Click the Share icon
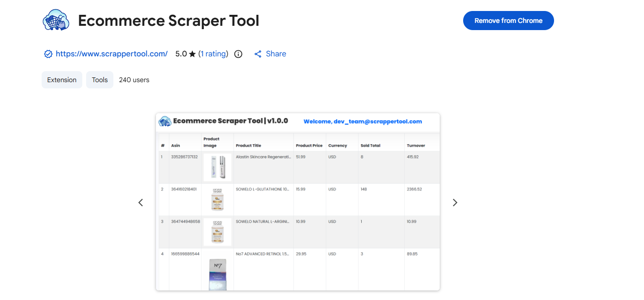 [x=258, y=54]
